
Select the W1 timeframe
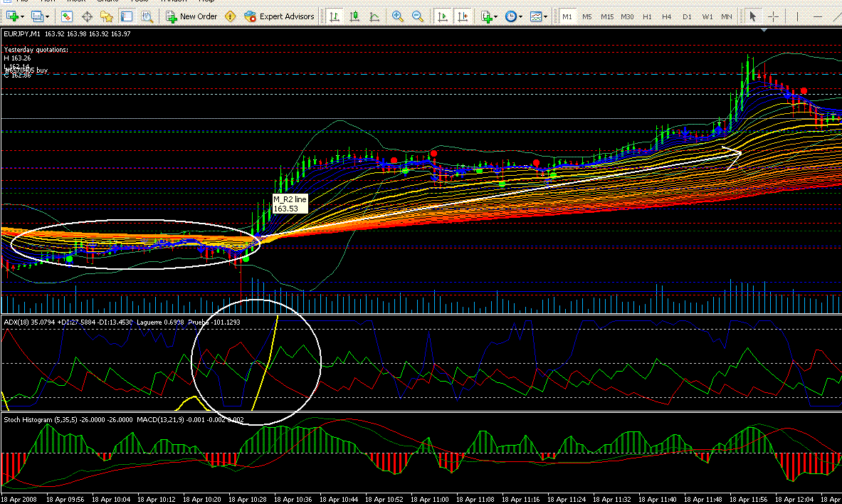pos(707,16)
